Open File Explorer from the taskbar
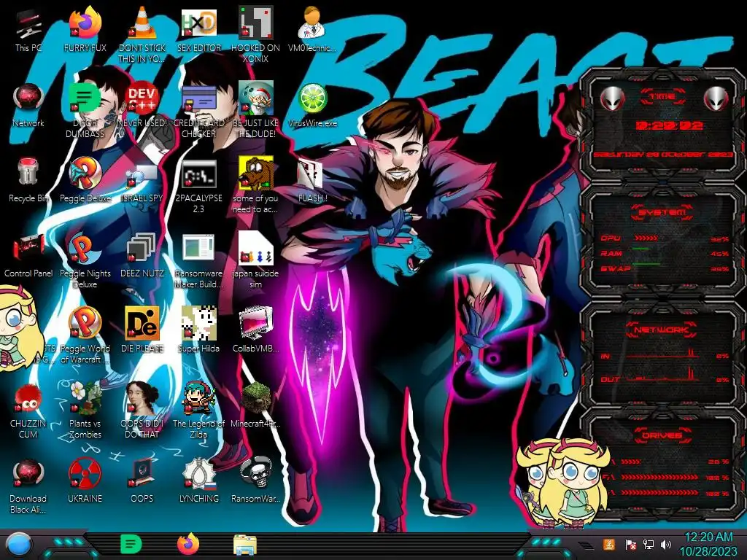 coord(245,545)
